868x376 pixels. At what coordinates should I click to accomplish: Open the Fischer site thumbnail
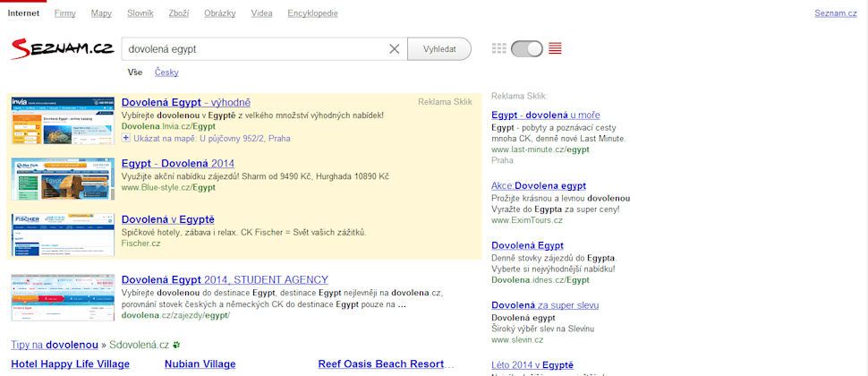64,235
